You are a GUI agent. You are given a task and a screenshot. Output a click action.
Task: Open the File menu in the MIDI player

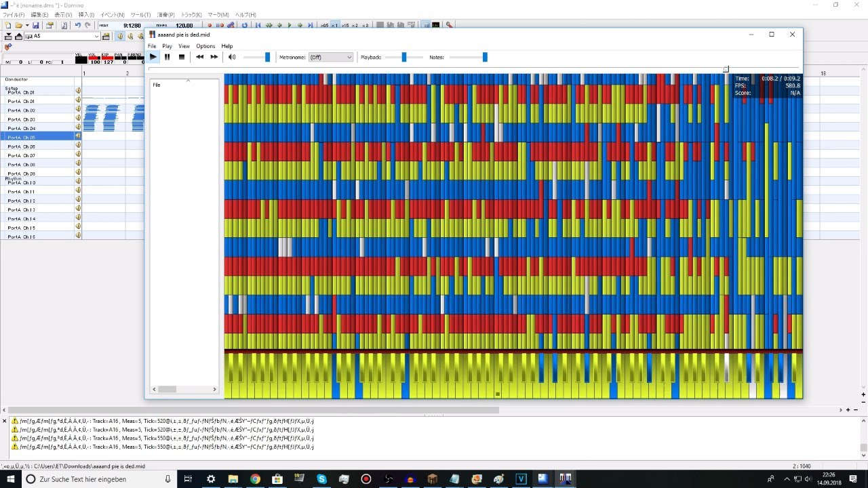click(x=152, y=46)
